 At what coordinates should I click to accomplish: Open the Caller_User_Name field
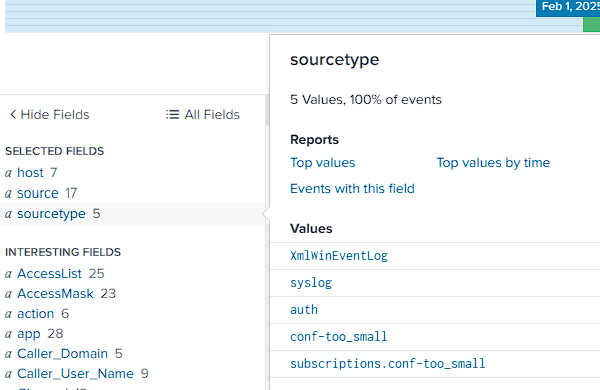[75, 374]
